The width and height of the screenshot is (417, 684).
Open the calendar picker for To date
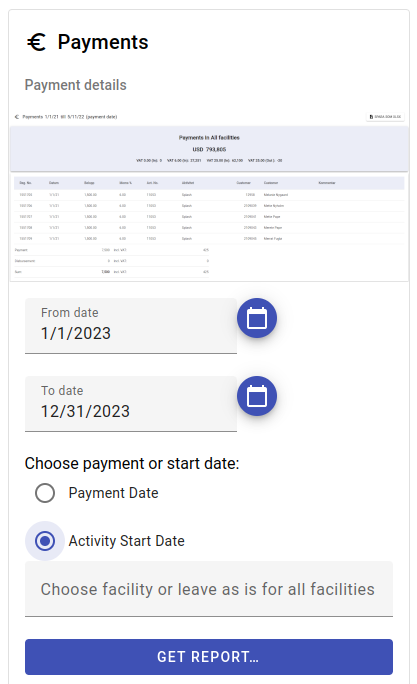pyautogui.click(x=257, y=396)
